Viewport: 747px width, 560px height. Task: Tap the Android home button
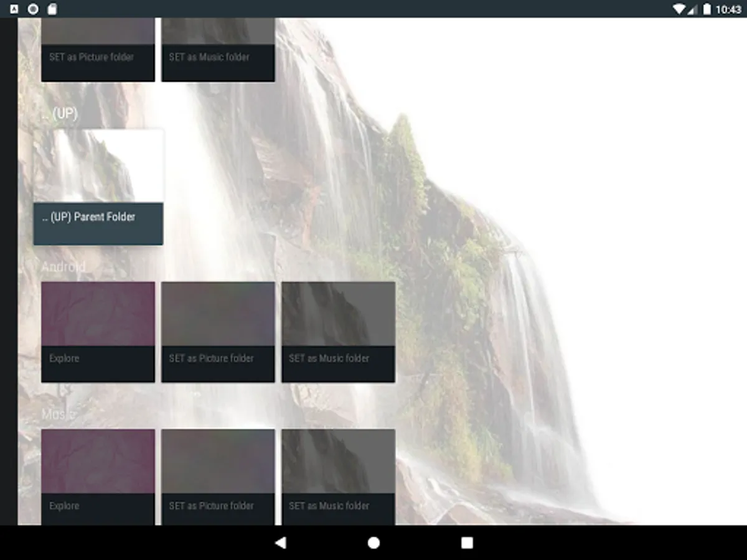tap(374, 543)
